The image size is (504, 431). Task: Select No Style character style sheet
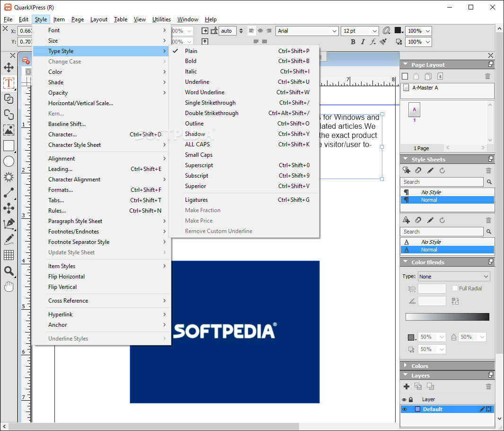(x=447, y=242)
